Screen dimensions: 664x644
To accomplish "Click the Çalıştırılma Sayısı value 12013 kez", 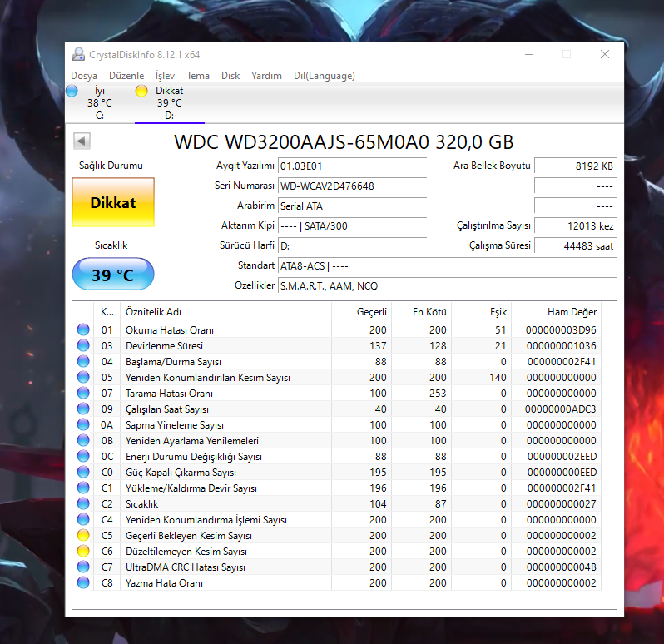I will coord(576,226).
